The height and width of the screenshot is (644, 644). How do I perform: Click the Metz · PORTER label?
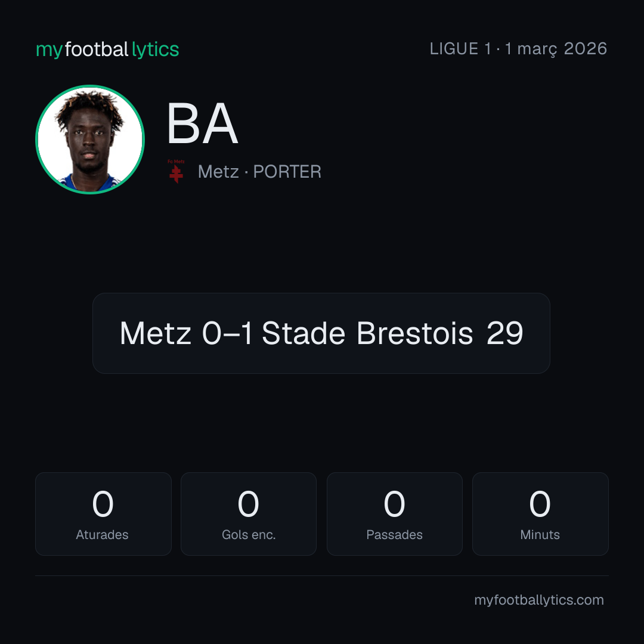point(259,172)
